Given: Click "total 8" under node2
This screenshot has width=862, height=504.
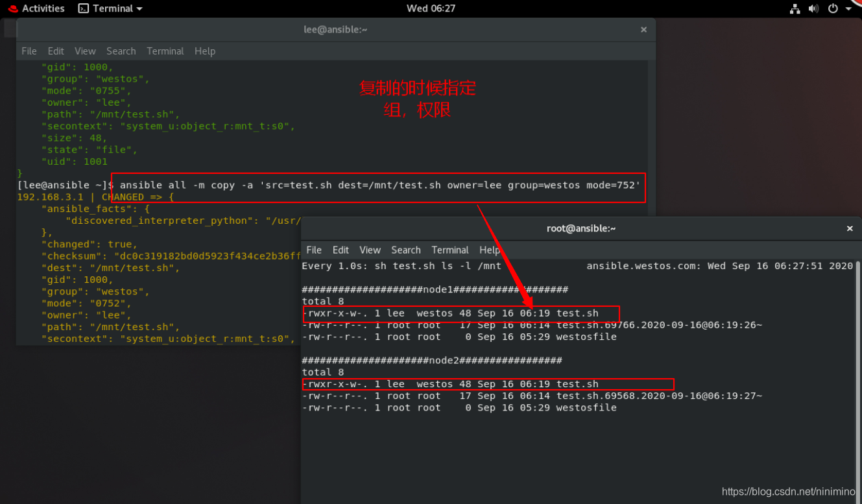Looking at the screenshot, I should pyautogui.click(x=323, y=372).
